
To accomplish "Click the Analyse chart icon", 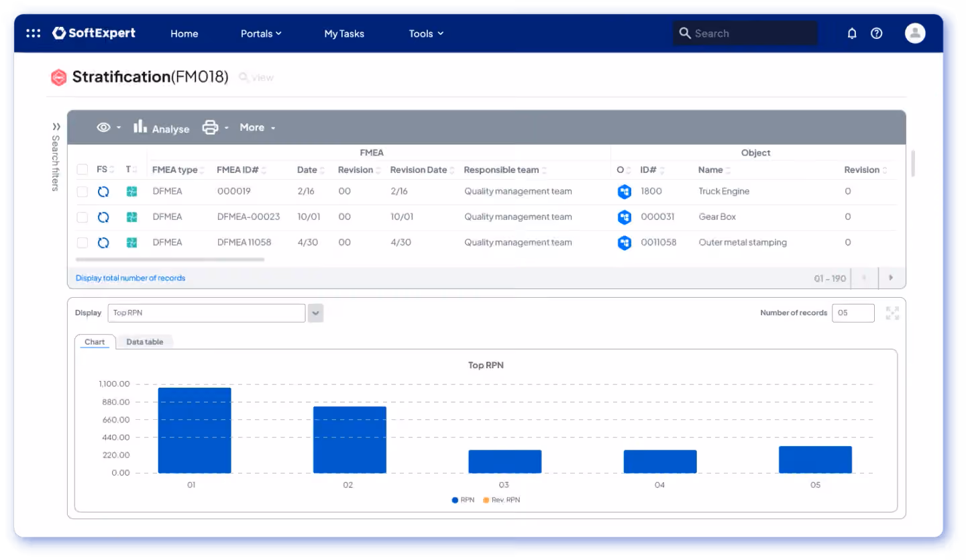I will tap(140, 126).
